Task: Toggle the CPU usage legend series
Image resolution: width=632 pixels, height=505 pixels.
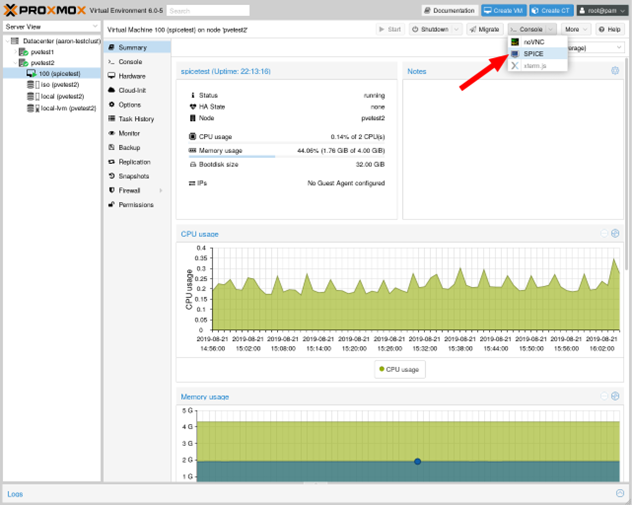Action: [399, 369]
